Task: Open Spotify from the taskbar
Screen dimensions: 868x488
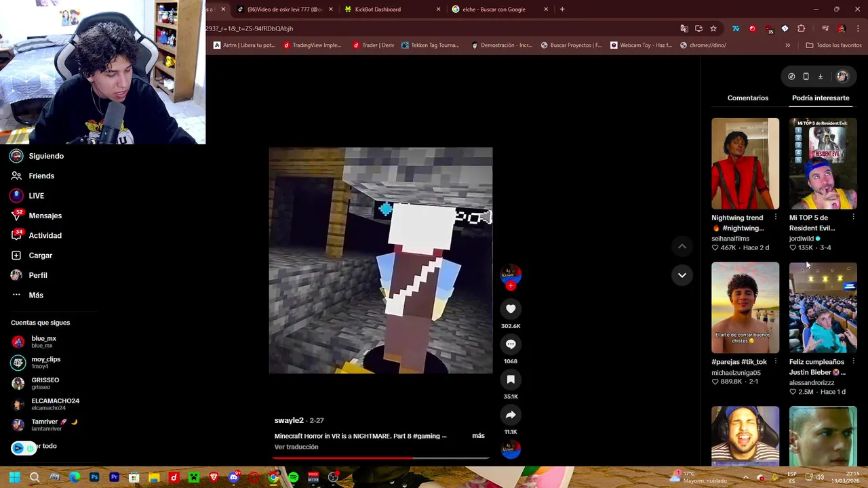Action: (x=293, y=478)
